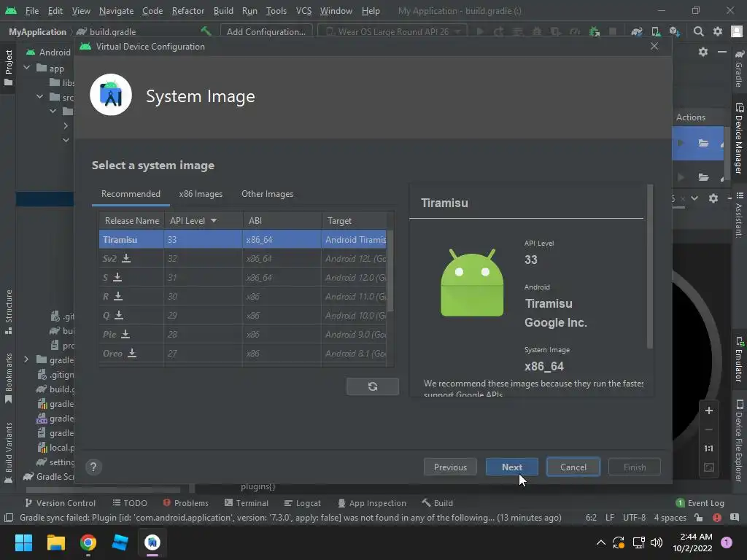Open the App Inspection tool window
This screenshot has height=560, width=747.
tap(371, 503)
